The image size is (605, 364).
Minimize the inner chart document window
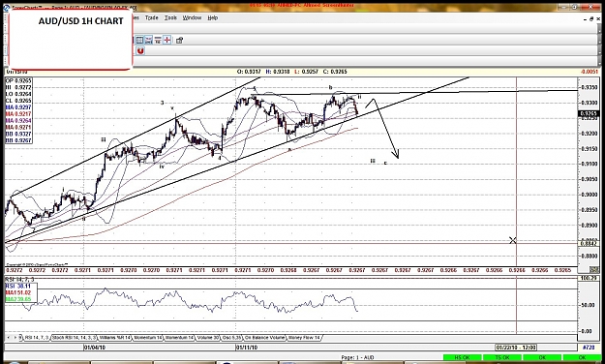pyautogui.click(x=586, y=18)
